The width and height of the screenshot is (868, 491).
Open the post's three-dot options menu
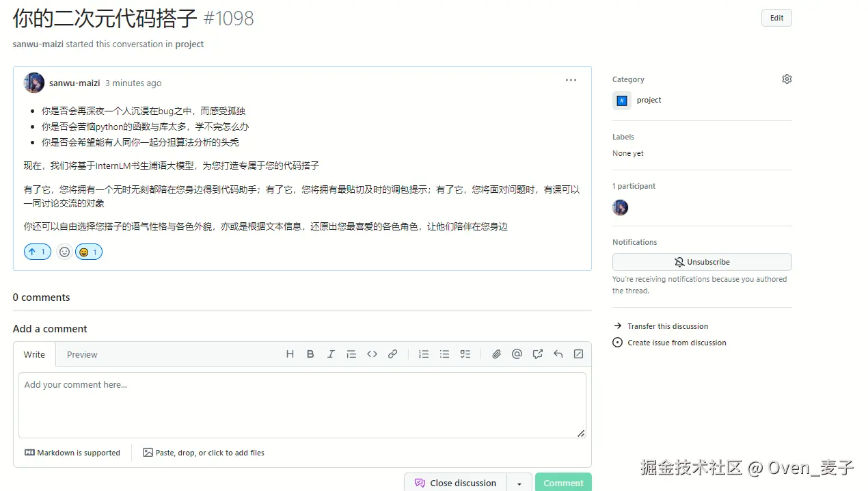click(x=571, y=81)
